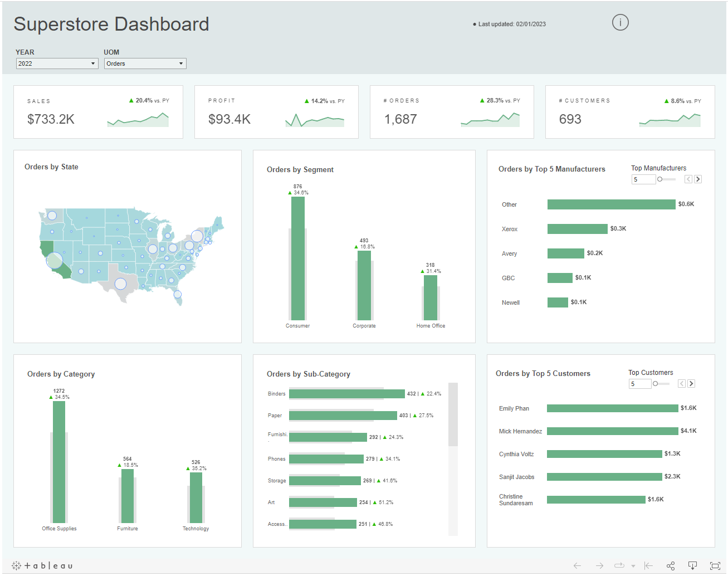Screen dimensions: 728x576
Task: Click the Top Customers slider handle
Action: click(656, 384)
